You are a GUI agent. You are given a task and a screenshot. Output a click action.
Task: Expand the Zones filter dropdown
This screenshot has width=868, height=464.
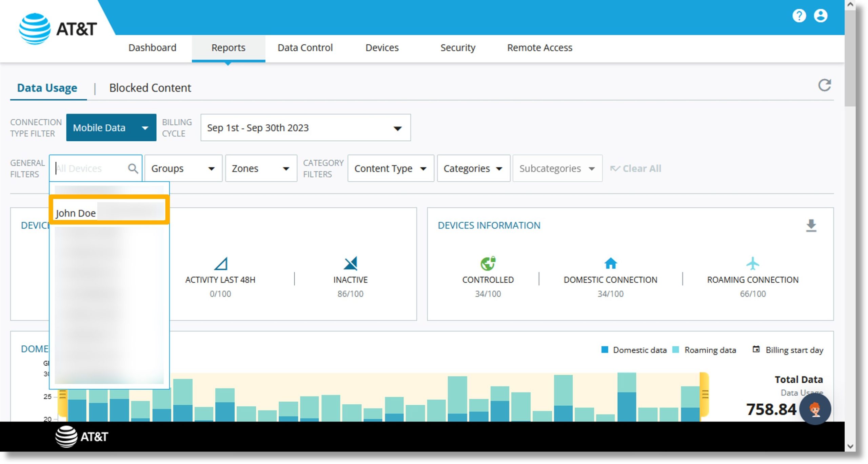(x=261, y=168)
